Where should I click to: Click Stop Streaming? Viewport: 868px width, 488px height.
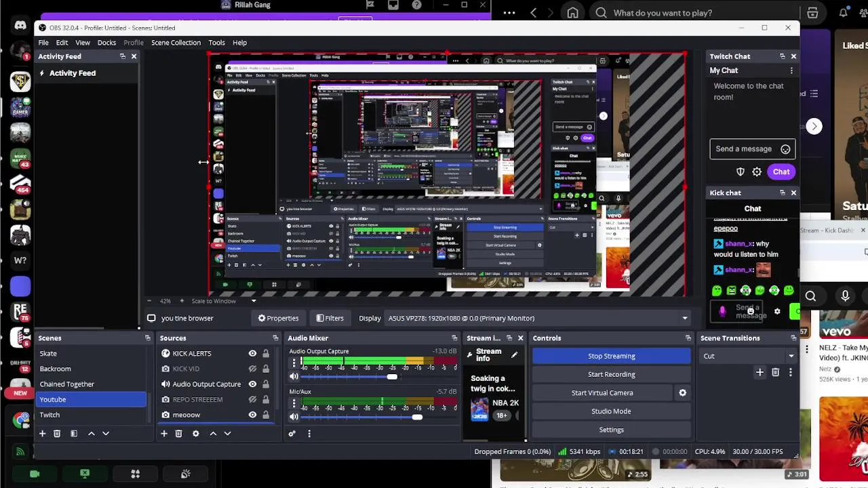pyautogui.click(x=612, y=356)
